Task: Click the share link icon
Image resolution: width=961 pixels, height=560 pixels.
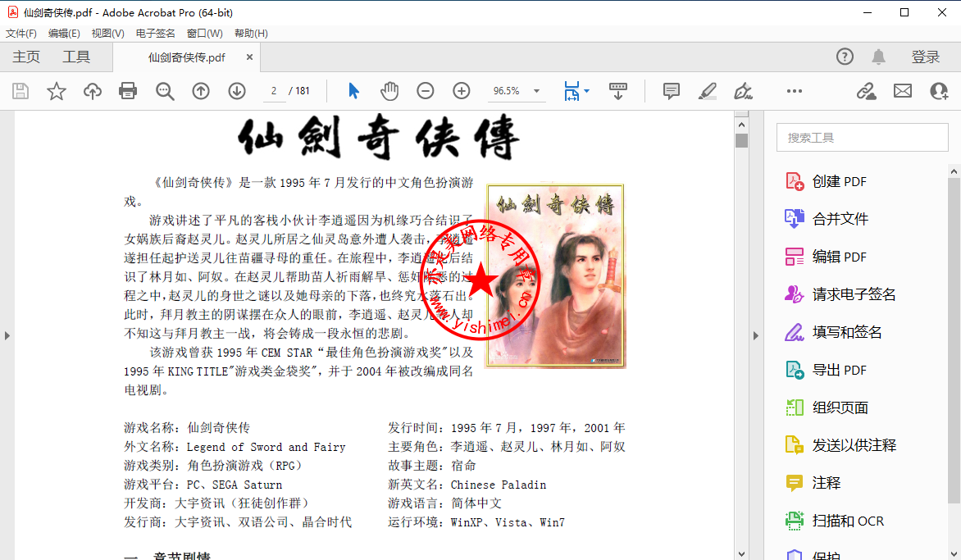Action: 866,91
